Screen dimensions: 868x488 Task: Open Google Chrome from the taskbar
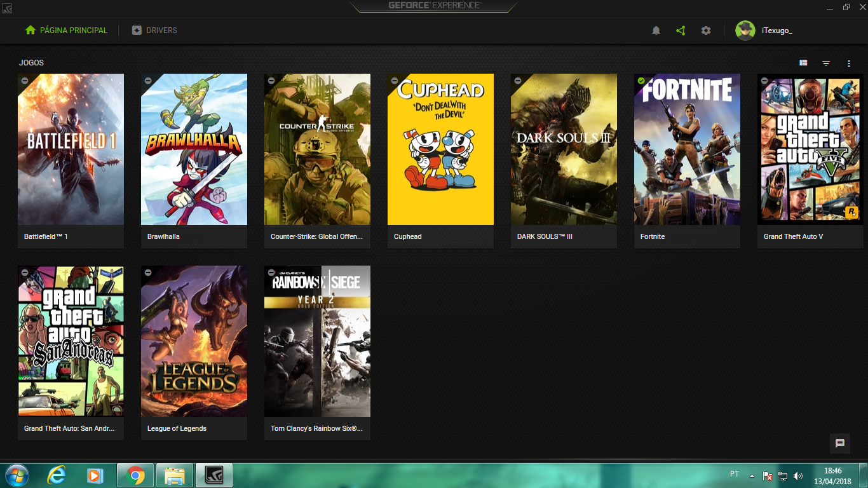(x=135, y=475)
